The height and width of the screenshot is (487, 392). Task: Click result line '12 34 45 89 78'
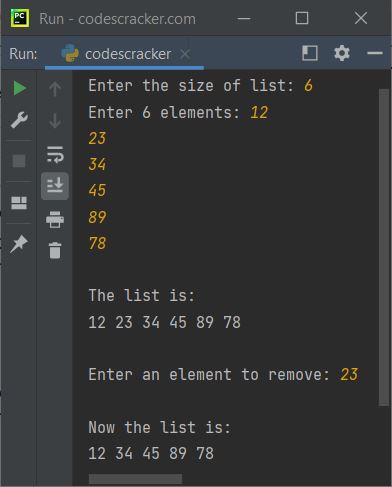coord(151,454)
